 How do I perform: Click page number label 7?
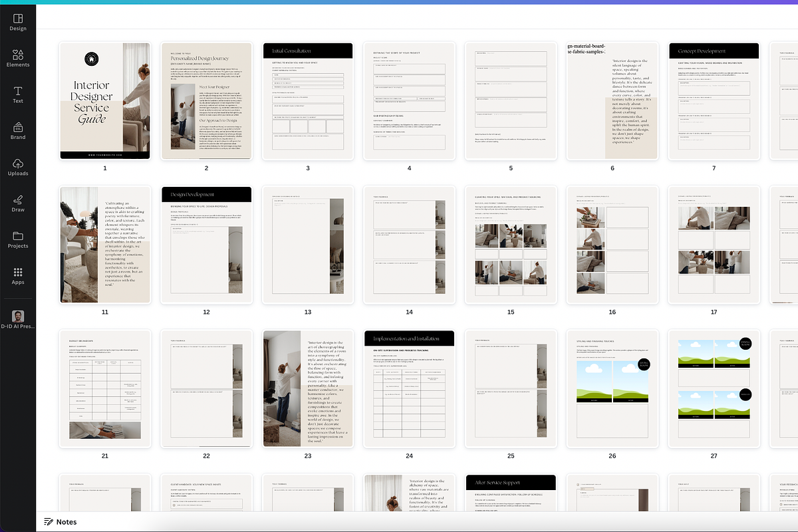(x=714, y=168)
